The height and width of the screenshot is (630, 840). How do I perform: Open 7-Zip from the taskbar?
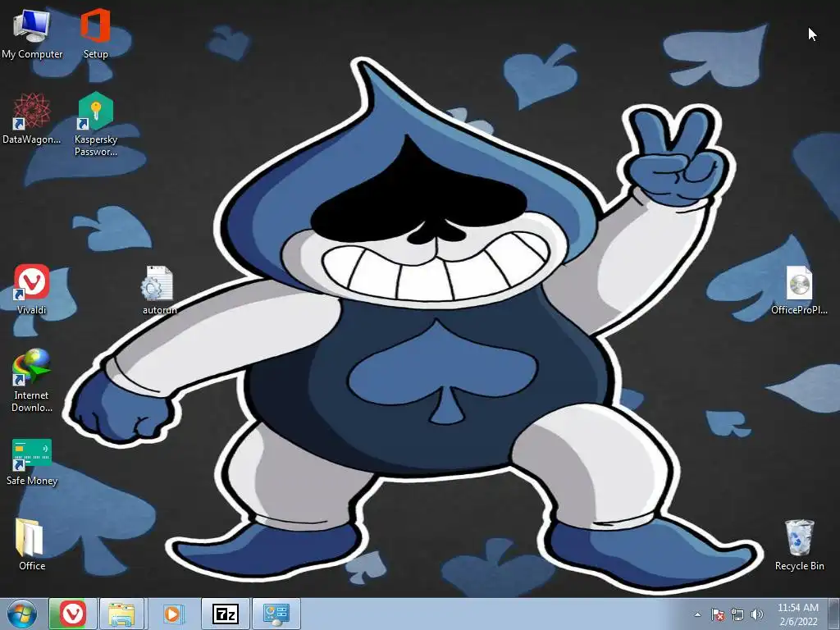tap(225, 614)
